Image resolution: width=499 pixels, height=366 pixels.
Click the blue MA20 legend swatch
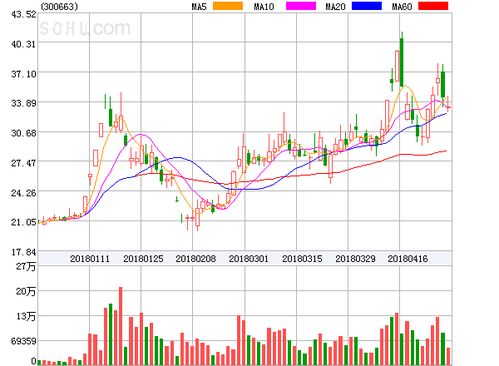pos(366,6)
